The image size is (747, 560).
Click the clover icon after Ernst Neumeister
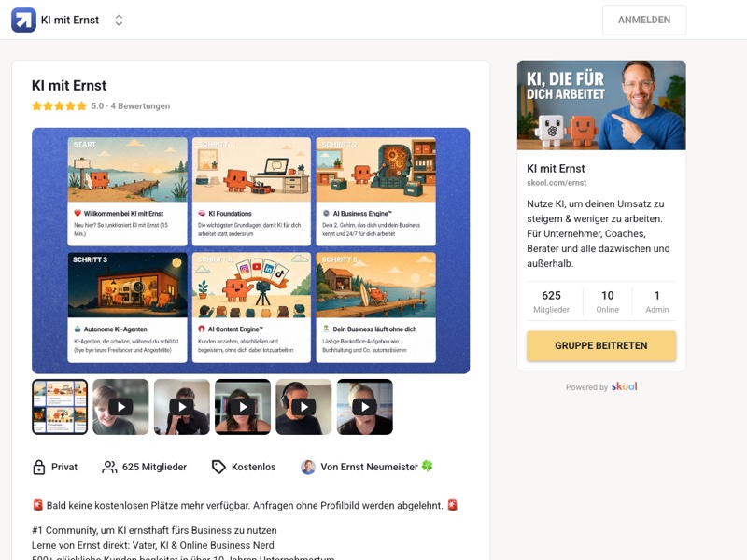tap(427, 466)
